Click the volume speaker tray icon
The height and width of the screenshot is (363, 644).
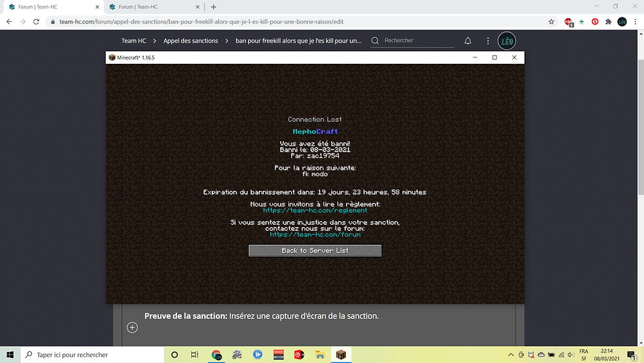(x=571, y=355)
